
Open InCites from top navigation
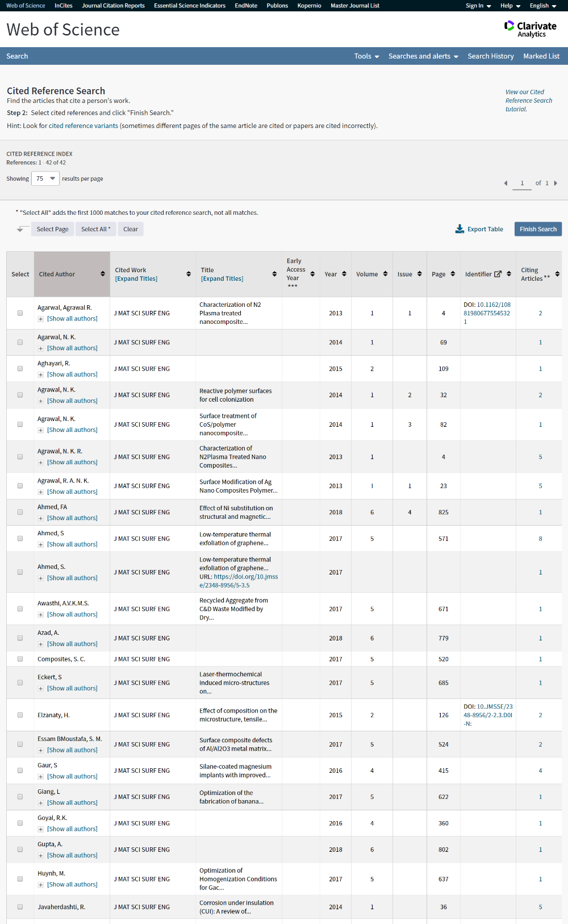click(x=64, y=6)
